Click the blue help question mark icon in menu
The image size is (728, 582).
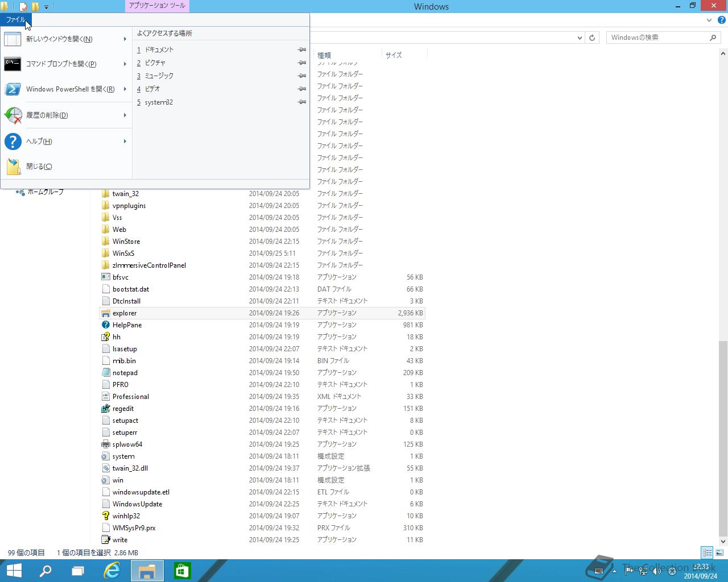pyautogui.click(x=13, y=142)
